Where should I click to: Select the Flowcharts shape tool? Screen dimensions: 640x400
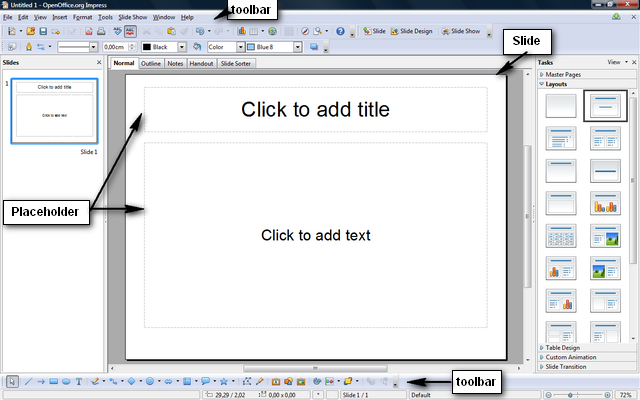[187, 382]
